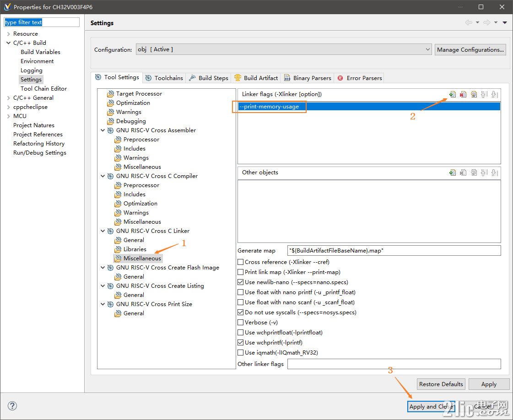Image resolution: width=513 pixels, height=420 pixels.
Task: Add a new Other objects entry
Action: [453, 172]
